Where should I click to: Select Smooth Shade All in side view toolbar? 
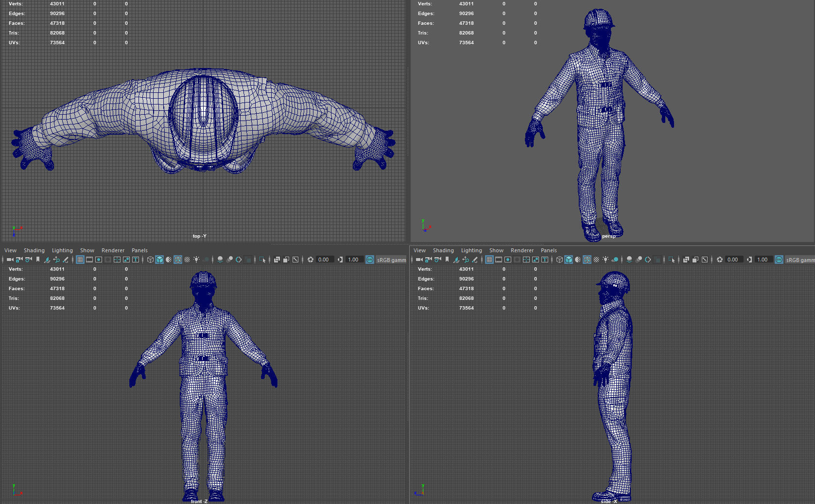pos(569,260)
